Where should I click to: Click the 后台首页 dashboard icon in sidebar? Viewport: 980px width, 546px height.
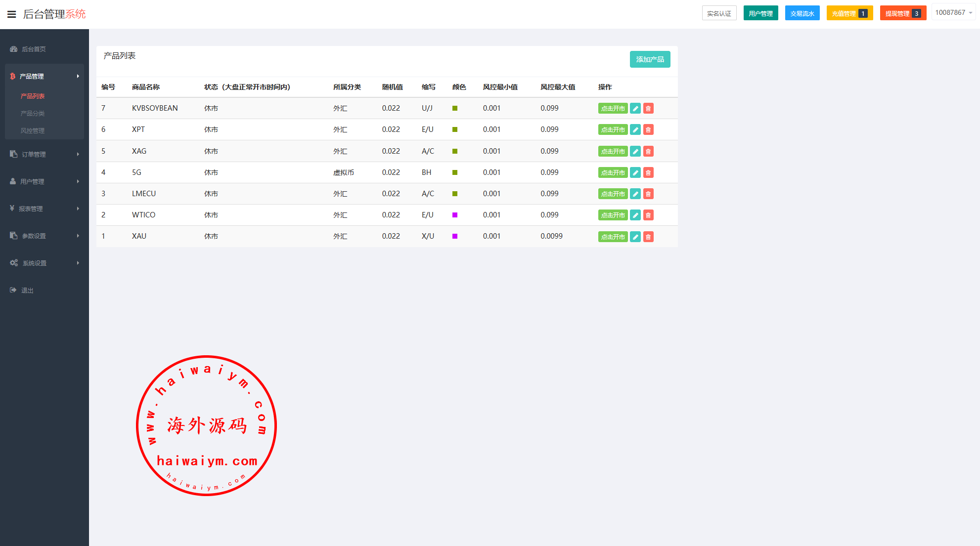point(14,49)
